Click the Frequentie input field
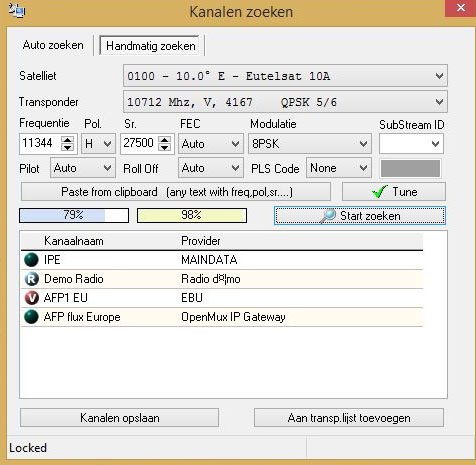476x465 pixels. (41, 143)
